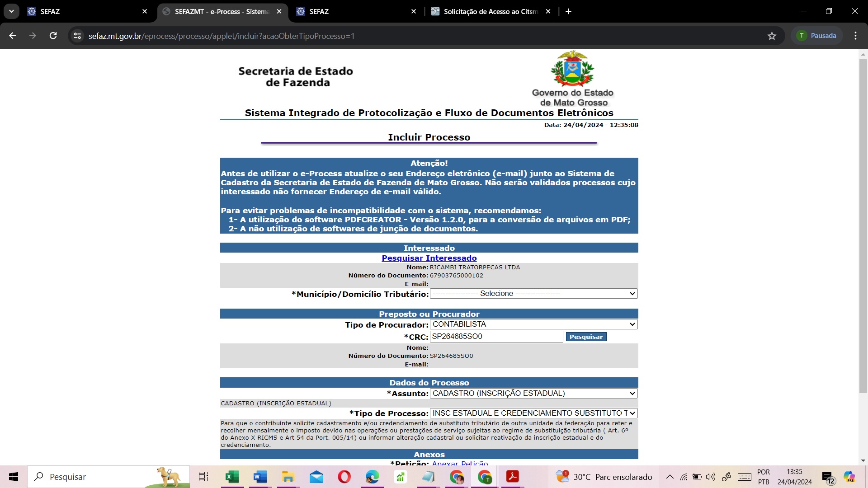Click the browser forward arrow
This screenshot has width=868, height=488.
pyautogui.click(x=33, y=36)
